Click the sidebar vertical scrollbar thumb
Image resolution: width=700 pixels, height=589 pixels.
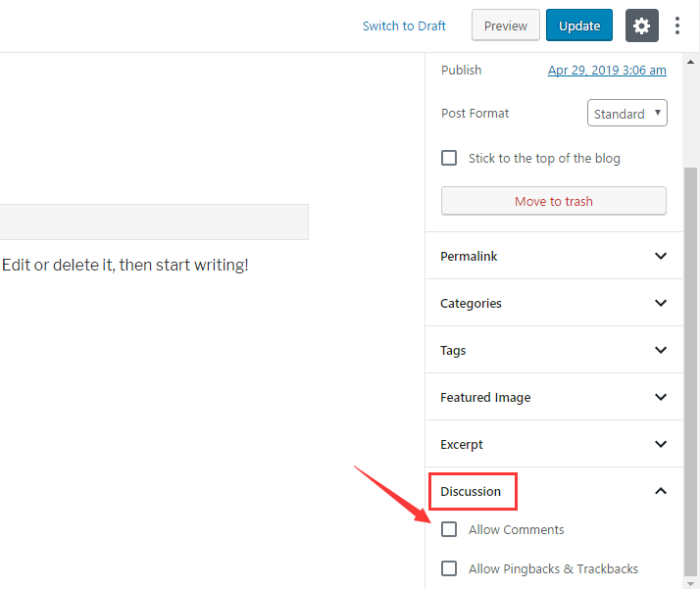[x=690, y=371]
